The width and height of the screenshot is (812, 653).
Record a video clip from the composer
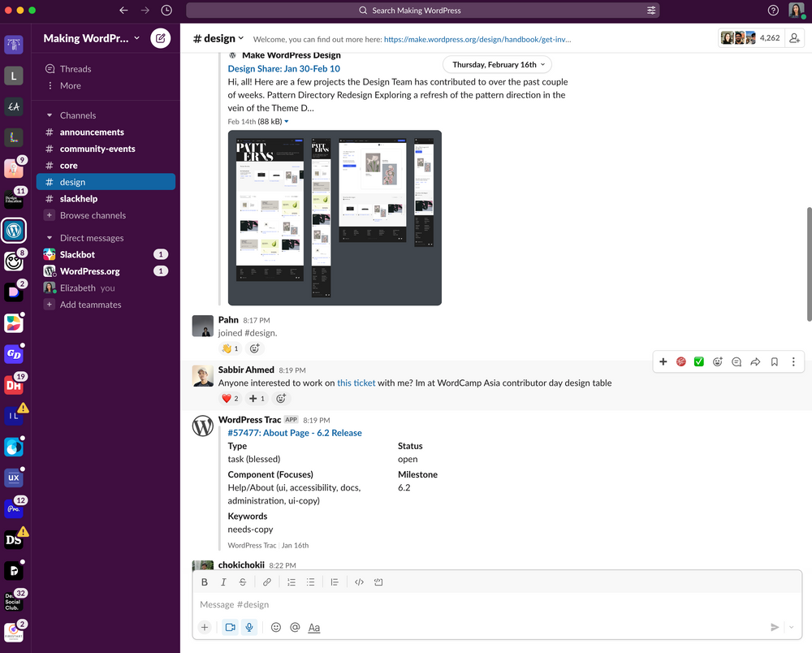click(x=230, y=627)
